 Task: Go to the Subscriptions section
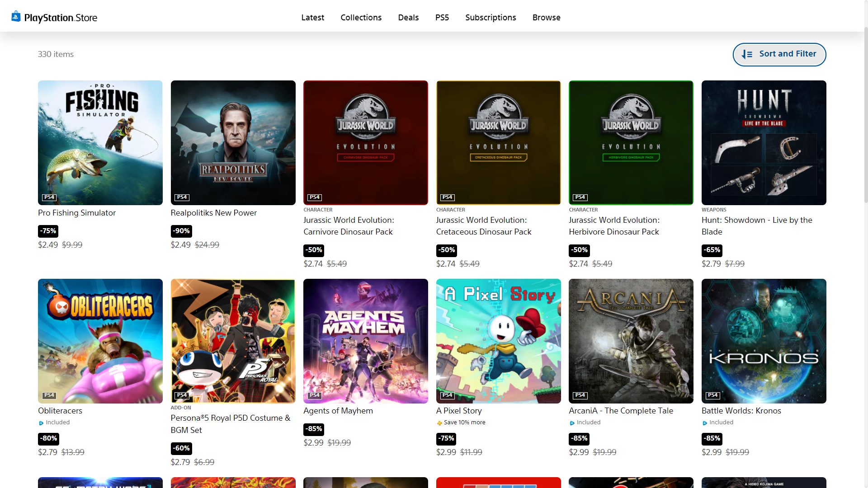click(x=491, y=18)
